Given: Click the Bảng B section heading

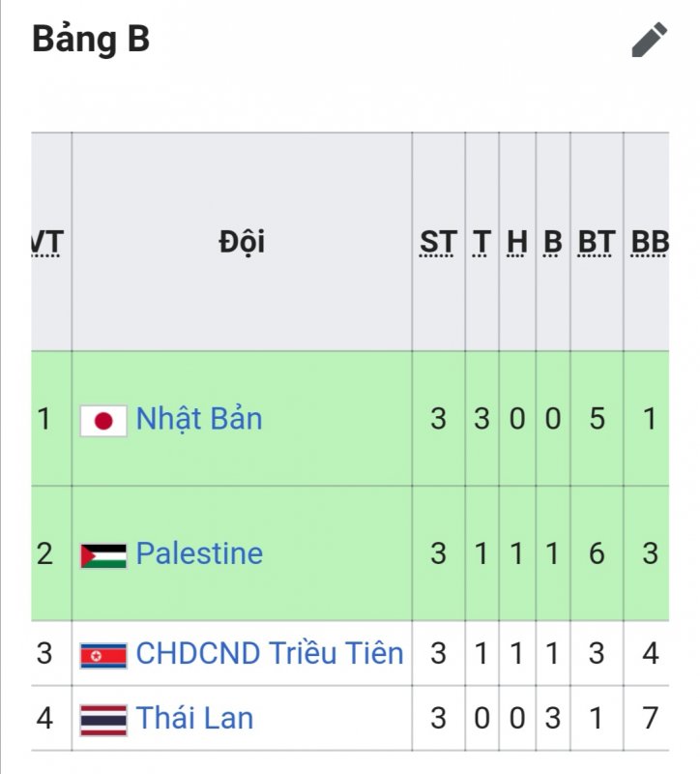Looking at the screenshot, I should click(91, 40).
